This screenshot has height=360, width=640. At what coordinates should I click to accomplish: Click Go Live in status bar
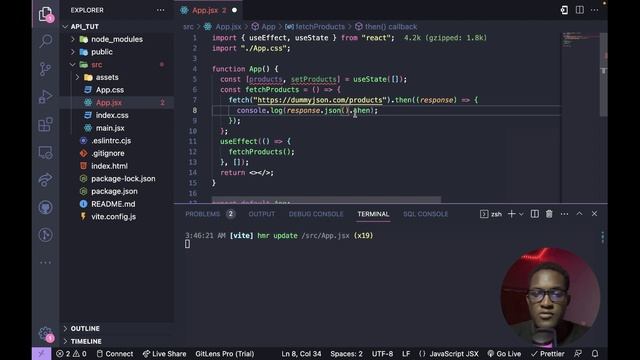point(504,353)
